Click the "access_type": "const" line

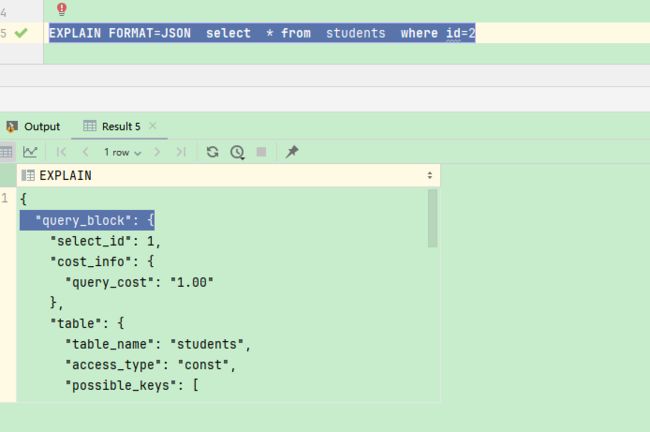pos(150,365)
